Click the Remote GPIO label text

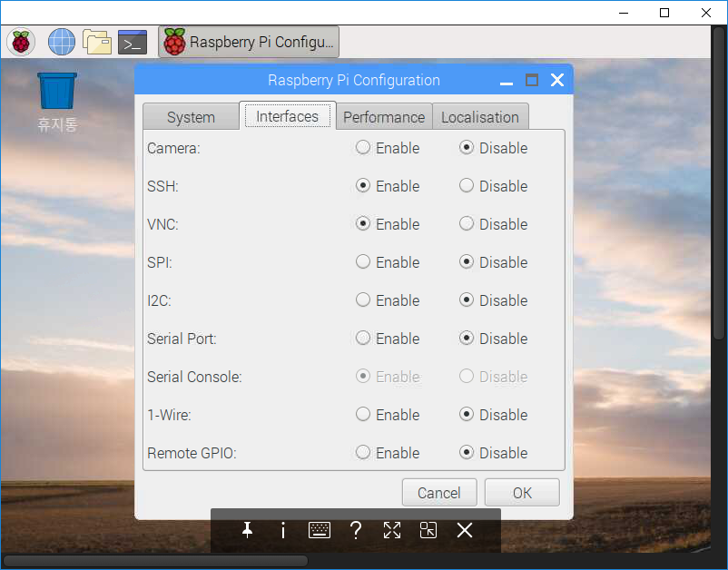(x=192, y=453)
